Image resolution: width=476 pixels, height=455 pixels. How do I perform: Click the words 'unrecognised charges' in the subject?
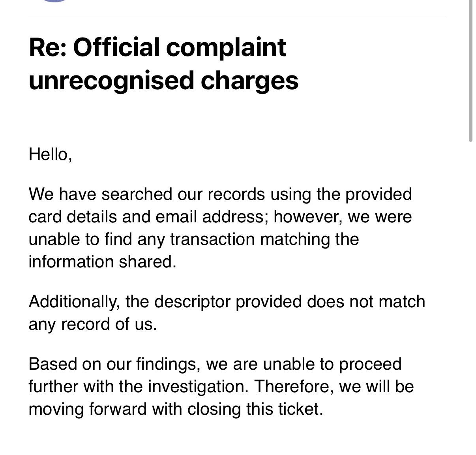[163, 81]
